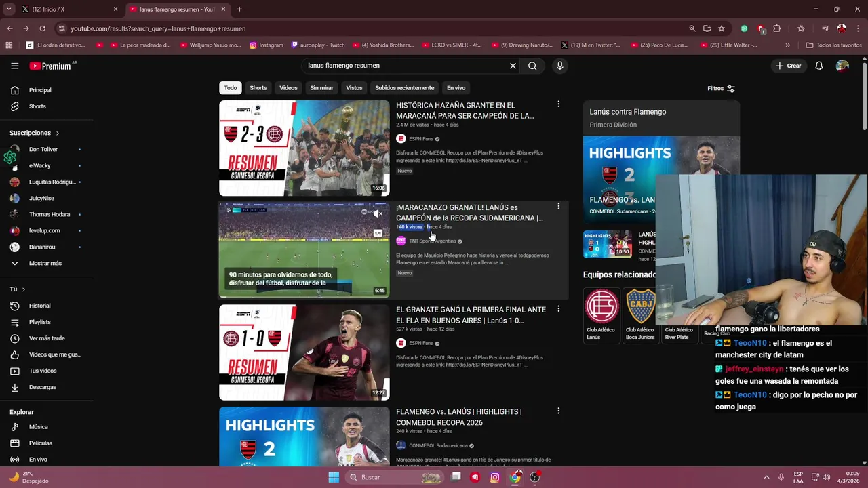Toggle subtitles on MARACANAZO preview
Viewport: 868px width, 488px height.
point(378,233)
